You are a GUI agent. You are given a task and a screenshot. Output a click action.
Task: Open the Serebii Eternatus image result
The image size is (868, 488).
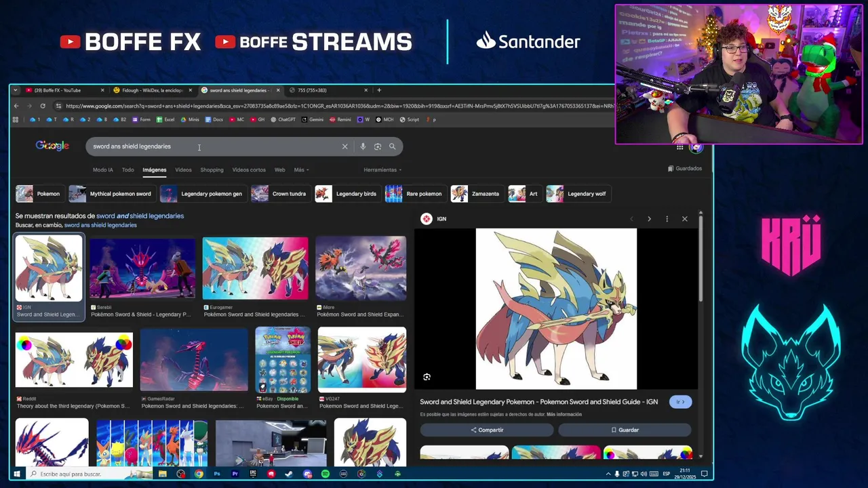142,268
